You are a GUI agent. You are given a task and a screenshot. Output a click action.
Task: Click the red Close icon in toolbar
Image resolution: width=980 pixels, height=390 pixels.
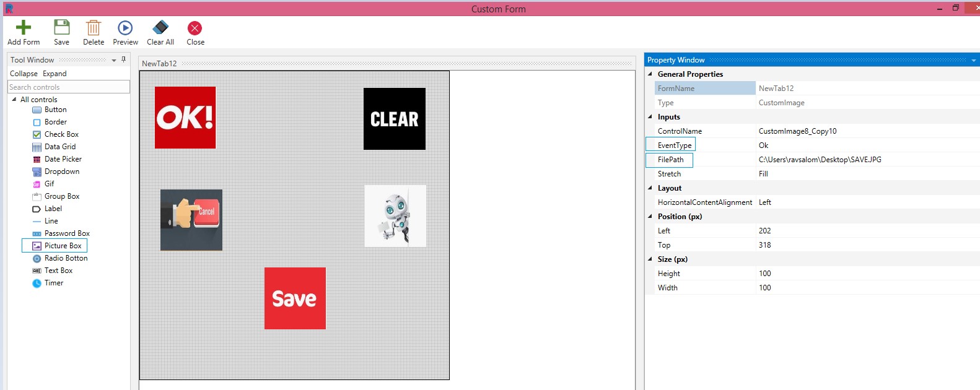click(x=195, y=28)
